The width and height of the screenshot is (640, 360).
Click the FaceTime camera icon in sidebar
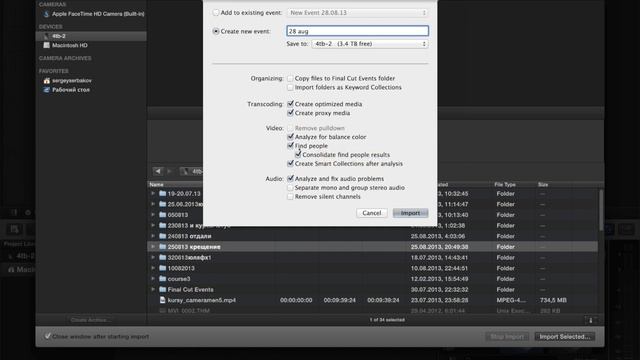point(46,14)
